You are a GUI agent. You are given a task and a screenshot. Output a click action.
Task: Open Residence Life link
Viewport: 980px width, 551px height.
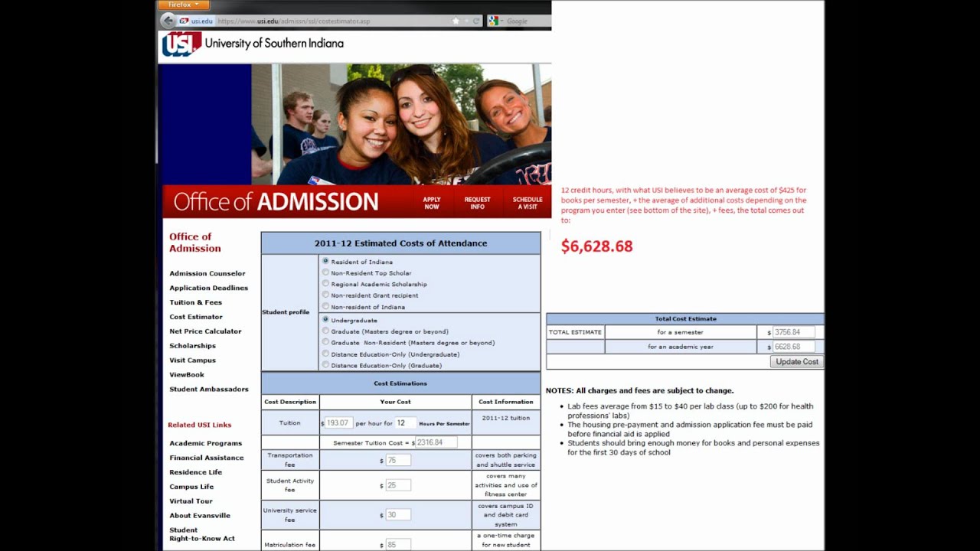click(195, 472)
